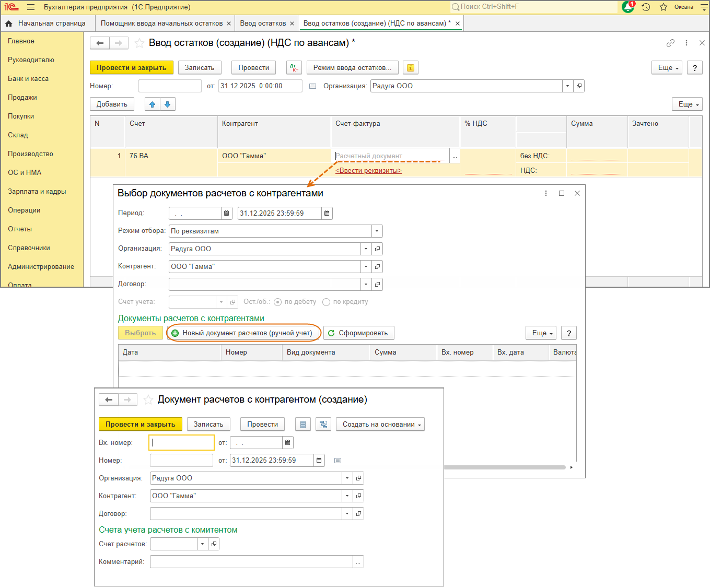Click the yellow info icon in toolbar

(x=411, y=68)
